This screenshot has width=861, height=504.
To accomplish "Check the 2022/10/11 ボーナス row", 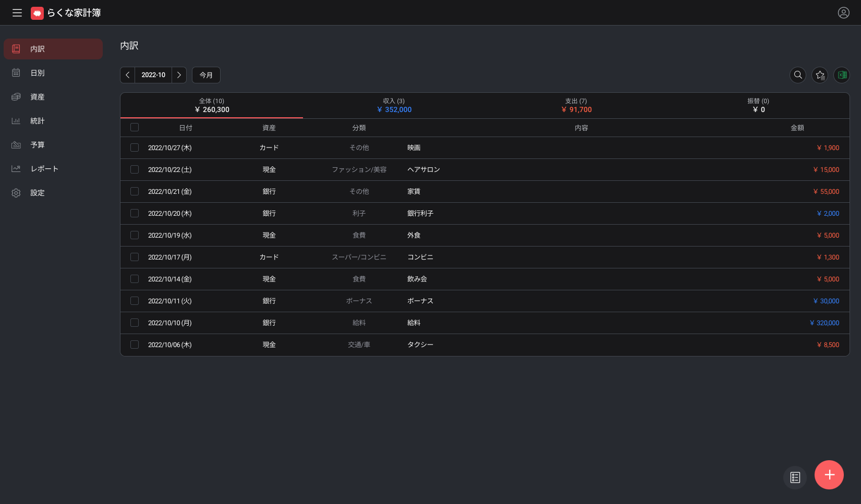I will click(x=135, y=301).
